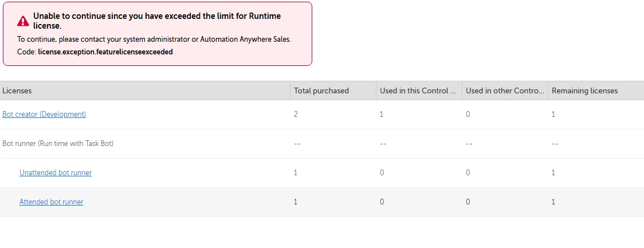Select Total purchased dashes in Bot runner row

pos(297,144)
